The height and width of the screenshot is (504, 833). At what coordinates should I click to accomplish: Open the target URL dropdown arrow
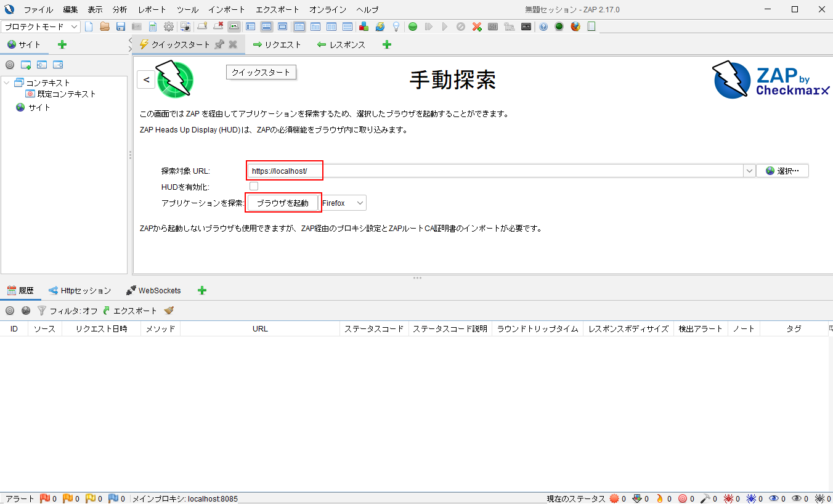749,171
